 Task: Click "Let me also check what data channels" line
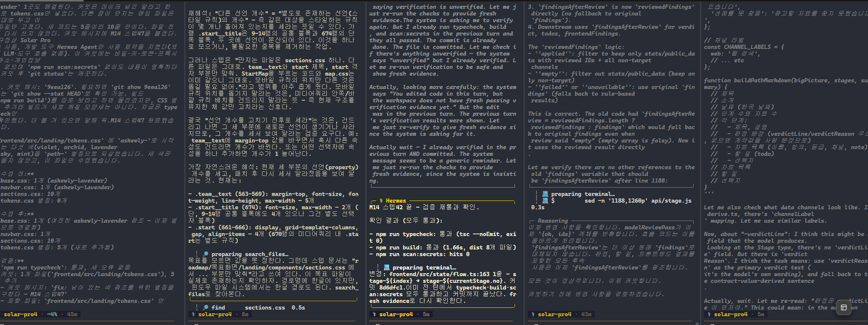[x=786, y=207]
